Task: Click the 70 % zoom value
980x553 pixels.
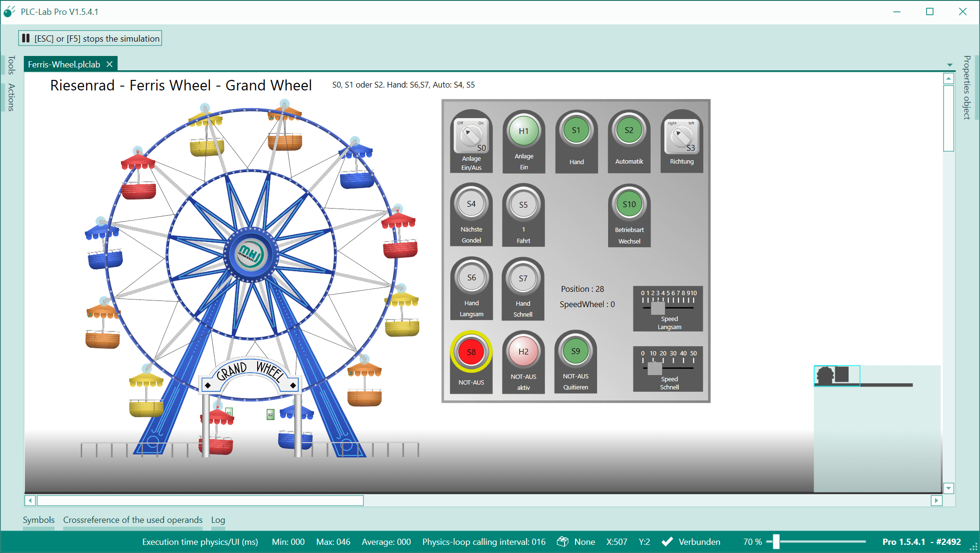Action: click(752, 542)
